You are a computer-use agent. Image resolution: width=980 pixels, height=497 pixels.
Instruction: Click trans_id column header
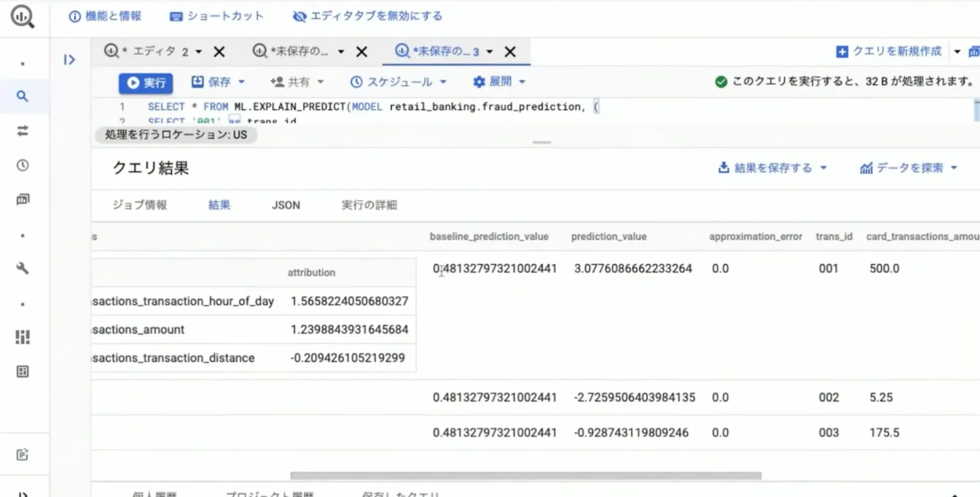click(x=834, y=236)
